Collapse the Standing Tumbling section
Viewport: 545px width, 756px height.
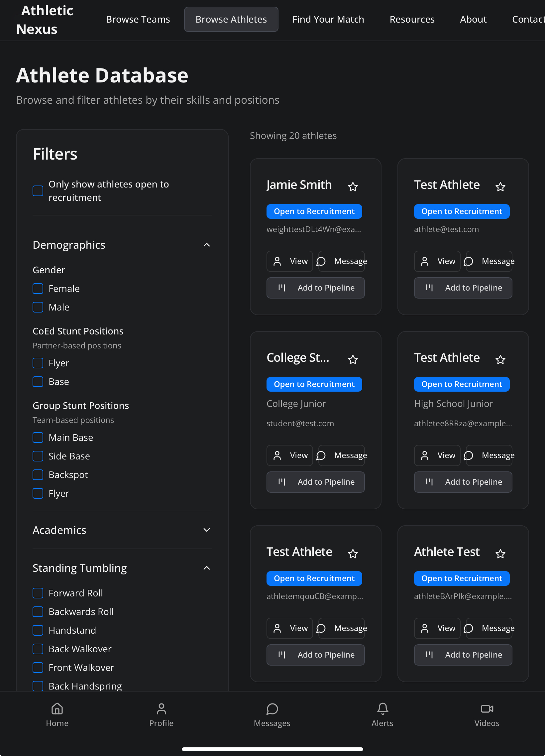(207, 568)
